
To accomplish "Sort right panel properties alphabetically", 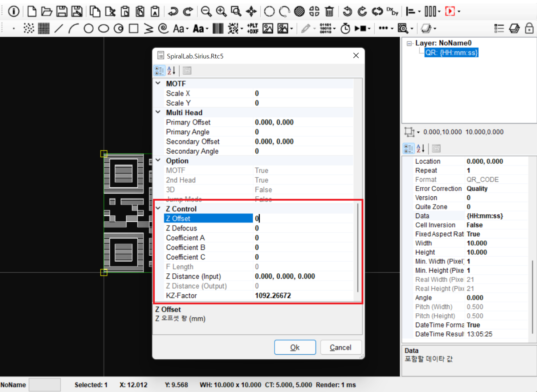I will (420, 148).
